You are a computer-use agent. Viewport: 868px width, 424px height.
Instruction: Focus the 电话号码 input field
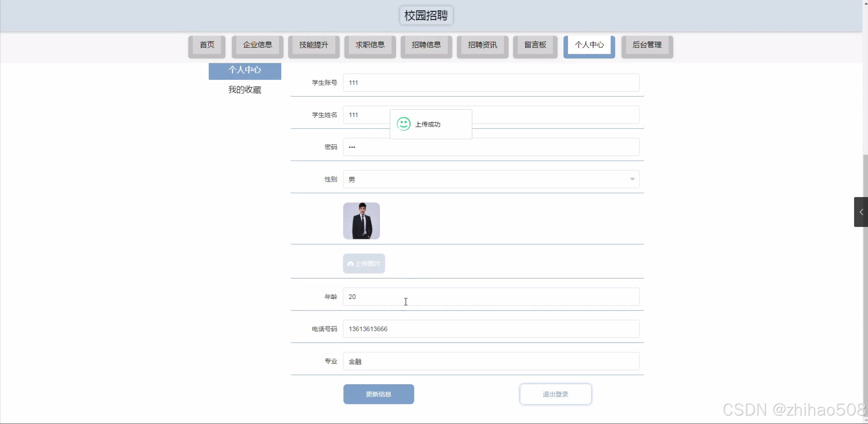point(491,329)
